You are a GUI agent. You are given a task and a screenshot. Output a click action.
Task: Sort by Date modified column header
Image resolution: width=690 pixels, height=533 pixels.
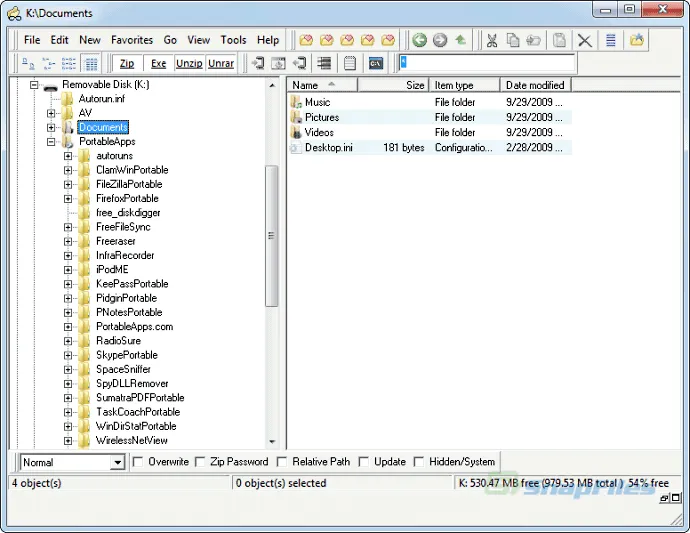tap(536, 85)
